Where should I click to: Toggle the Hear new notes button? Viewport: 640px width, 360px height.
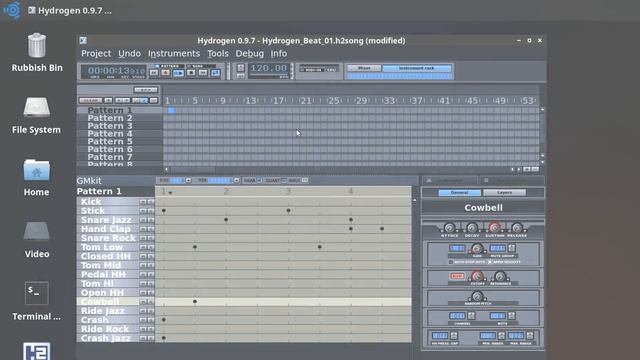tap(259, 180)
